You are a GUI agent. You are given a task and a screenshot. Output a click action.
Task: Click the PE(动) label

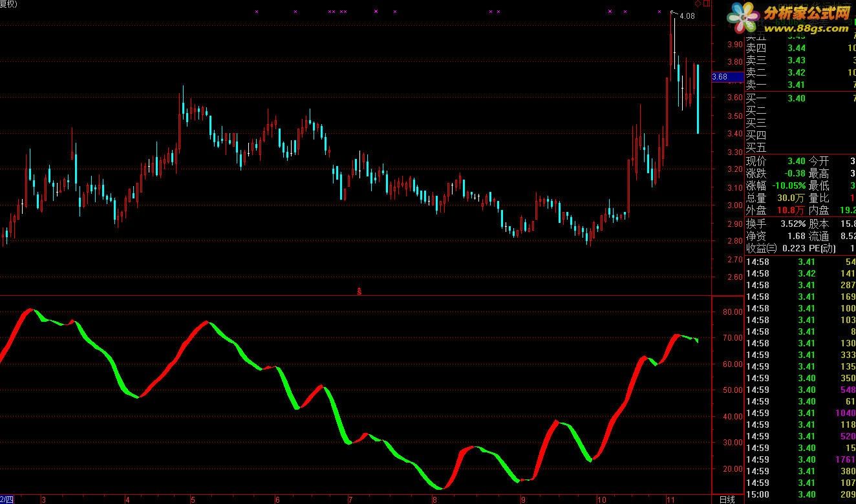point(822,249)
